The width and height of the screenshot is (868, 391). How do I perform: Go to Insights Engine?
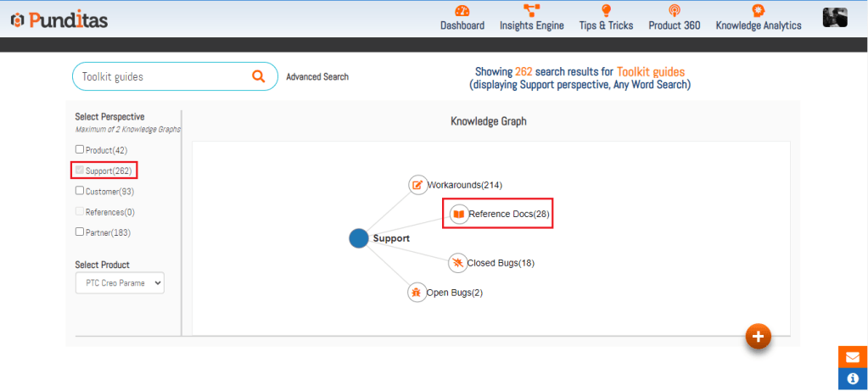click(x=532, y=18)
